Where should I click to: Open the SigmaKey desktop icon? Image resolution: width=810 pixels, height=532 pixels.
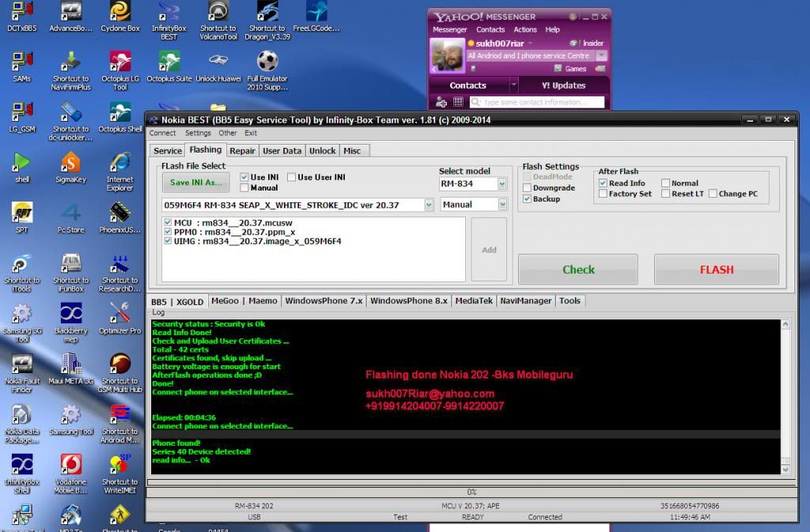tap(70, 168)
